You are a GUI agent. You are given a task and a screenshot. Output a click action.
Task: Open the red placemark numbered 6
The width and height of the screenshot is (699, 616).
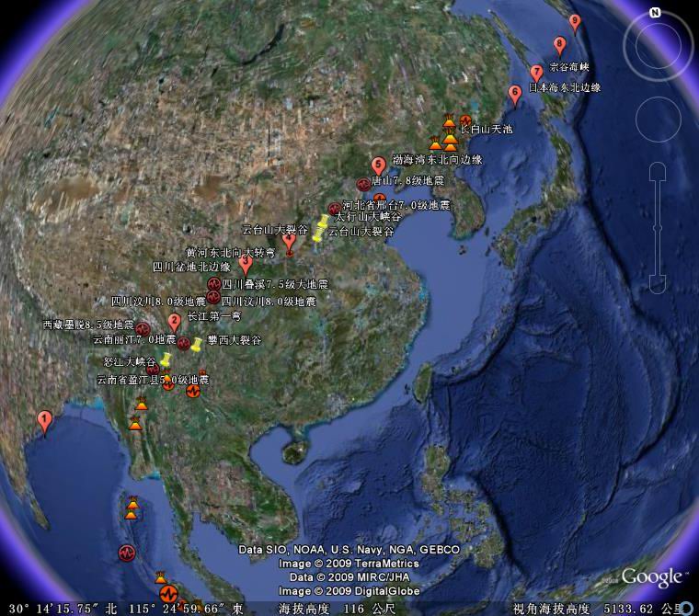[515, 93]
